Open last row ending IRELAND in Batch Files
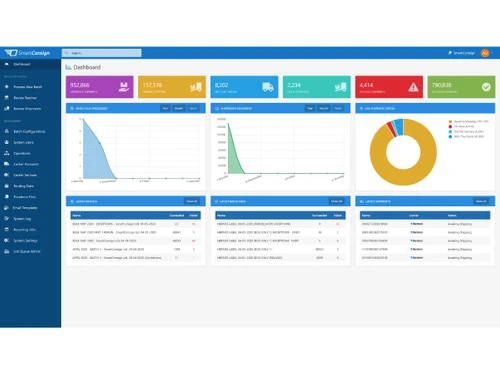Image resolution: width=500 pixels, height=375 pixels. pyautogui.click(x=280, y=258)
